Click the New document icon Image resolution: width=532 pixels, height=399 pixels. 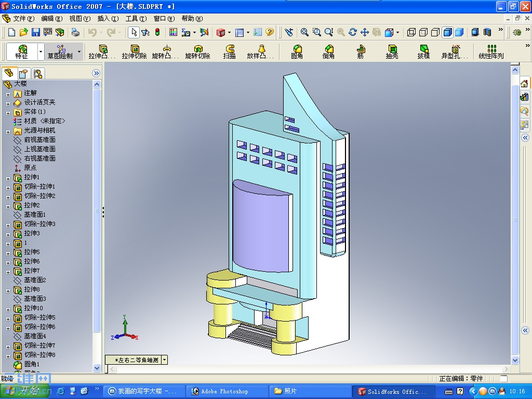[x=11, y=32]
